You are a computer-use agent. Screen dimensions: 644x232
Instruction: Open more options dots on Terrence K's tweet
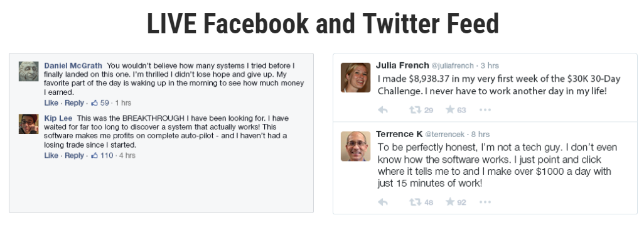tap(485, 202)
